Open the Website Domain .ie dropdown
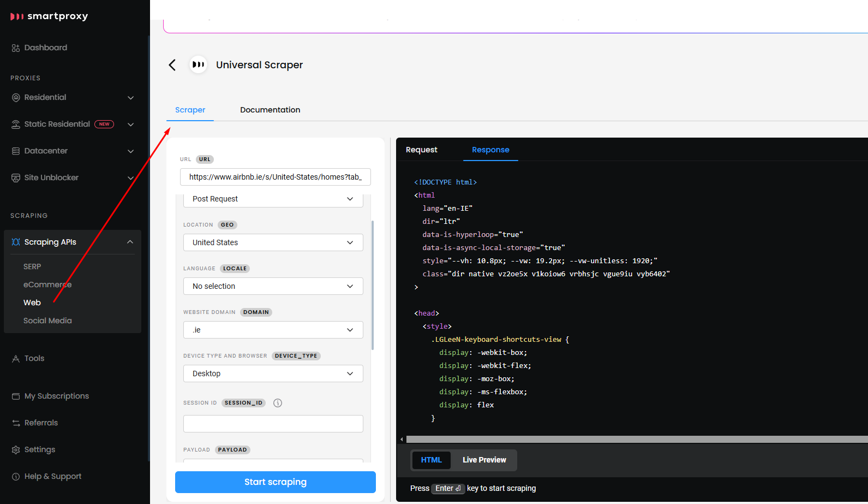This screenshot has width=868, height=504. [273, 330]
